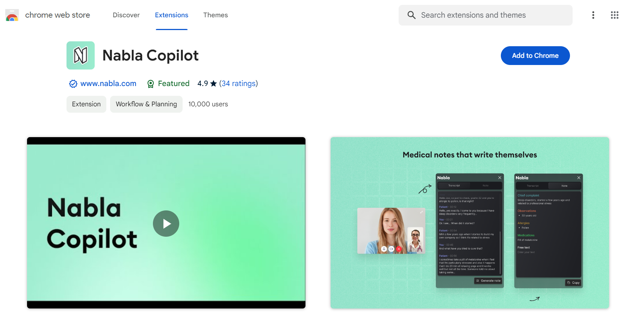644x322 pixels.
Task: Open the Workflow & Planning category chip
Action: pyautogui.click(x=146, y=104)
